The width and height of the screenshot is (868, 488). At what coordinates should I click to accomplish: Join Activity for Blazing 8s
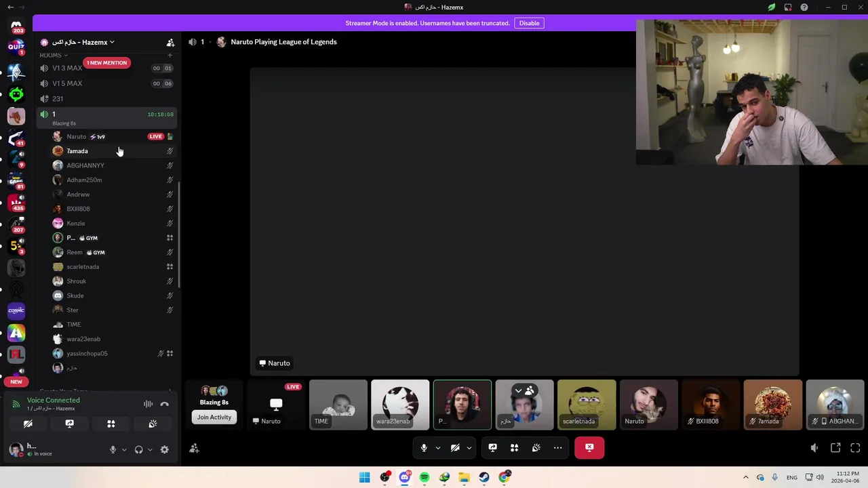pyautogui.click(x=214, y=418)
